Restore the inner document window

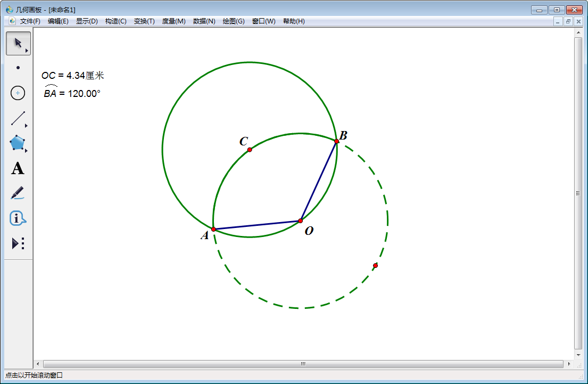tap(568, 22)
